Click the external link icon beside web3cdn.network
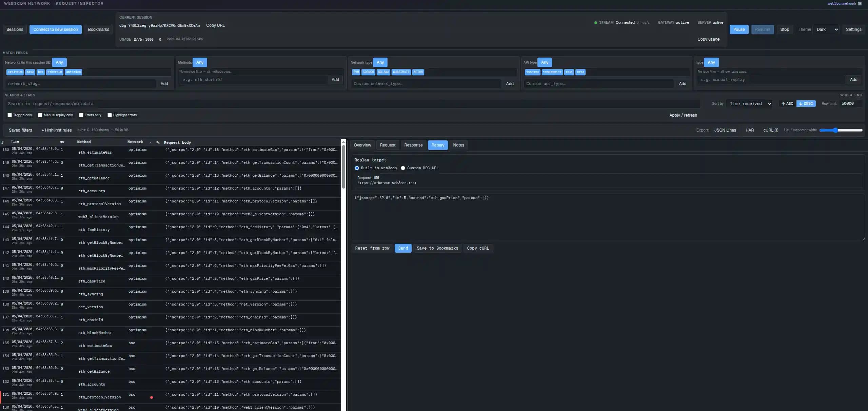The image size is (868, 411). coord(860,3)
